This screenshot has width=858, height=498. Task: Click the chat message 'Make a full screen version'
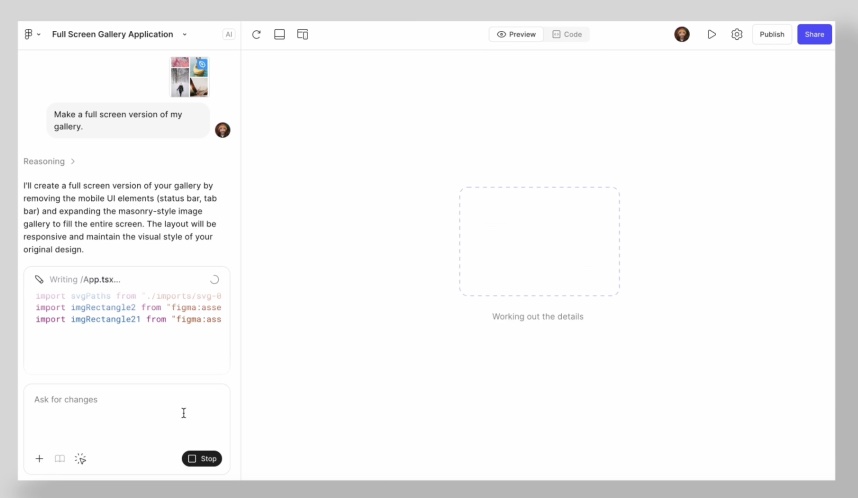coord(128,120)
